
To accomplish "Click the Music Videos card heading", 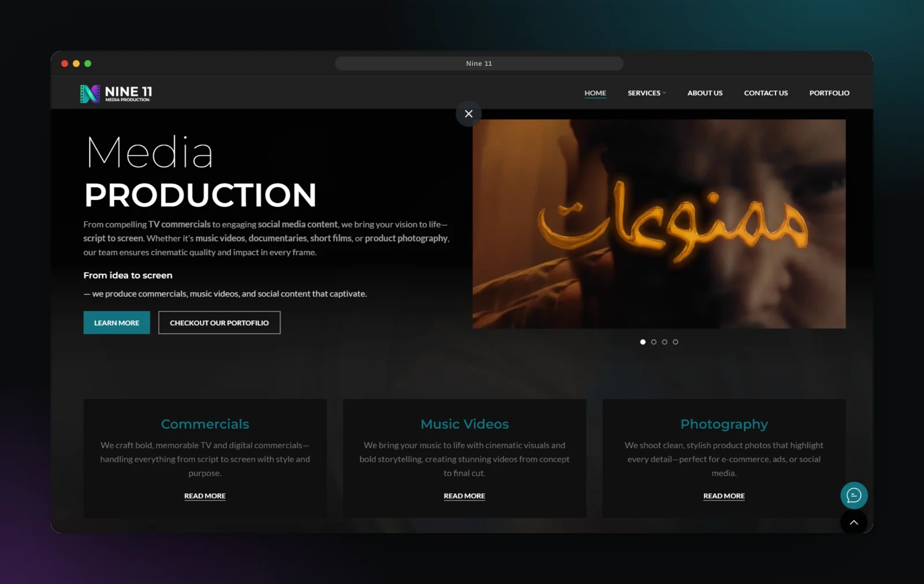I will tap(465, 424).
